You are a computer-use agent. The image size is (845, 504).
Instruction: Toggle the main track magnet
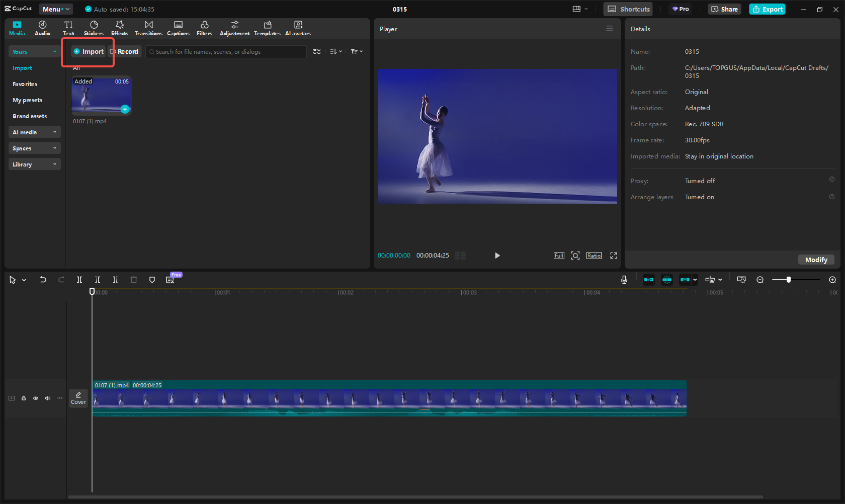(x=649, y=280)
